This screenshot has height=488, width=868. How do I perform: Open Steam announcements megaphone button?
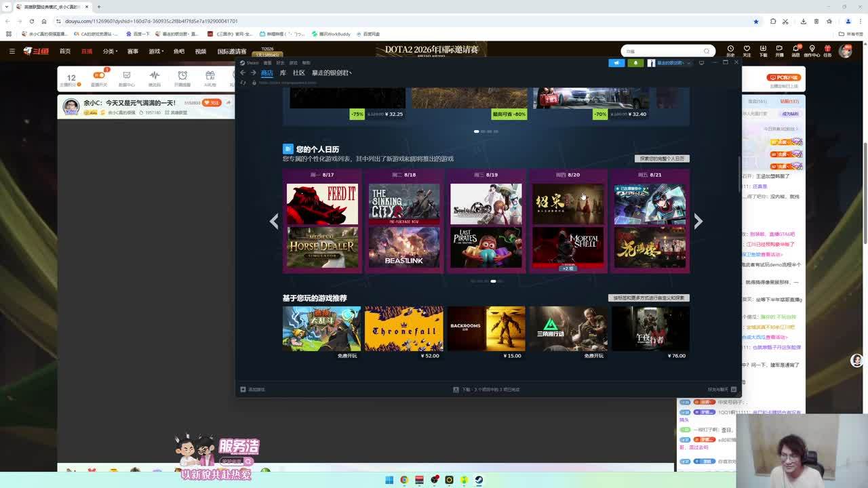(x=616, y=63)
